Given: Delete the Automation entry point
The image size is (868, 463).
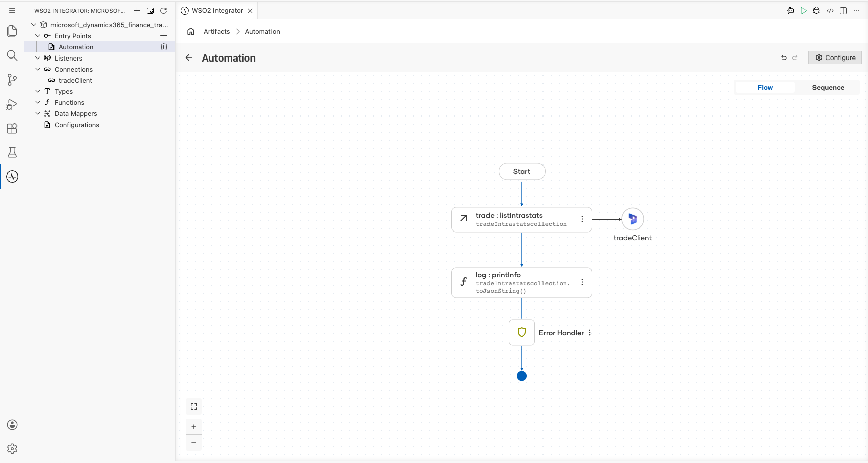Looking at the screenshot, I should (x=164, y=47).
